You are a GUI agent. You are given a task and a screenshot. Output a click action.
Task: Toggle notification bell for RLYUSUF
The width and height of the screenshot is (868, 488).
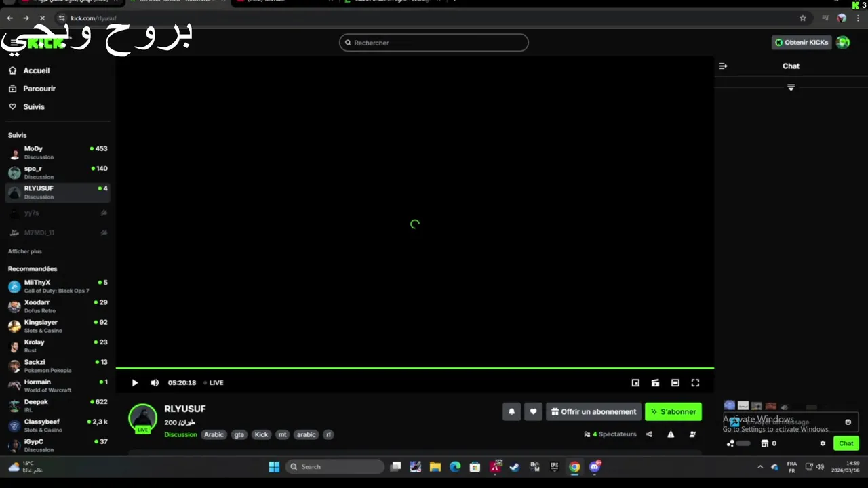coord(511,411)
